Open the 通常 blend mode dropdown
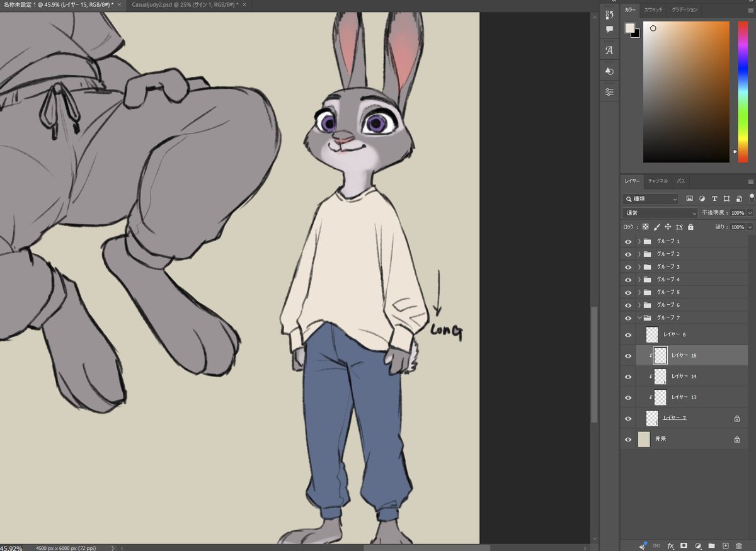 pos(660,213)
